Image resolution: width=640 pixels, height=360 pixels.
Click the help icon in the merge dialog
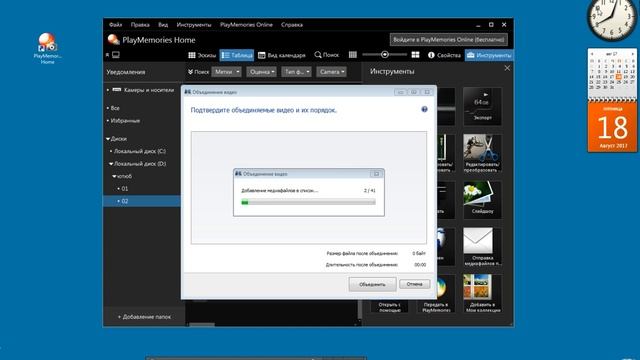coord(424,109)
